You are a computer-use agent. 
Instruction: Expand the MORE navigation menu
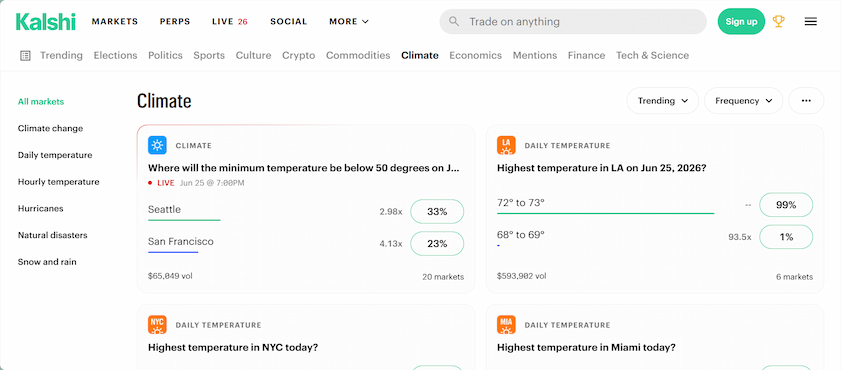[349, 21]
